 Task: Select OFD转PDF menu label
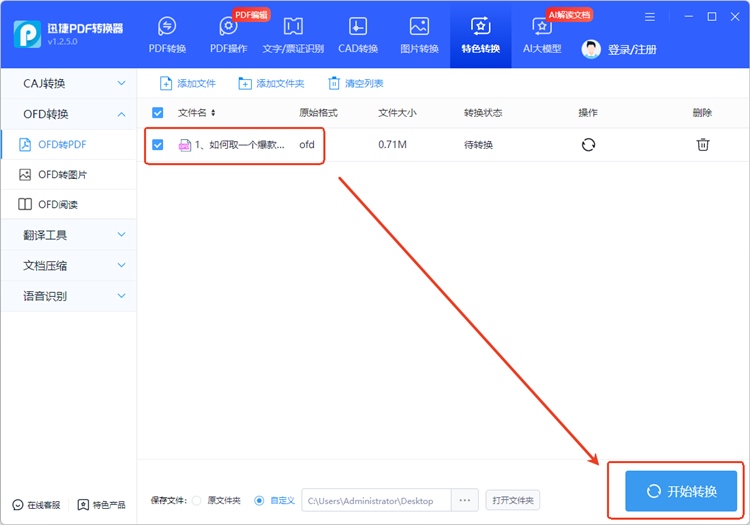62,144
